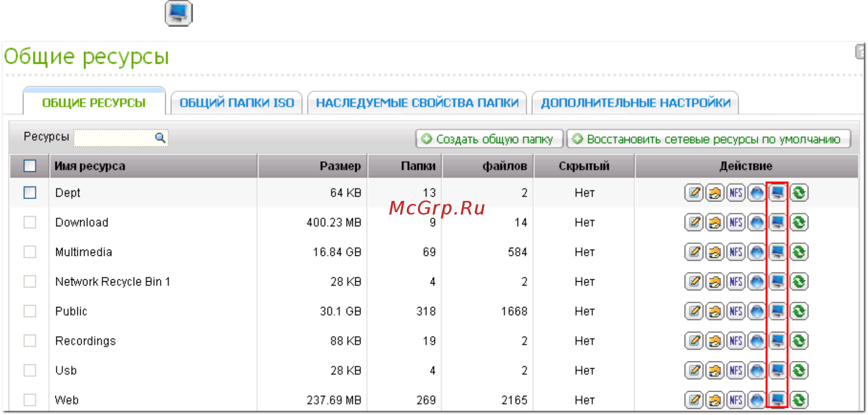868x415 pixels.
Task: Check the box next to Dept
Action: pyautogui.click(x=30, y=193)
